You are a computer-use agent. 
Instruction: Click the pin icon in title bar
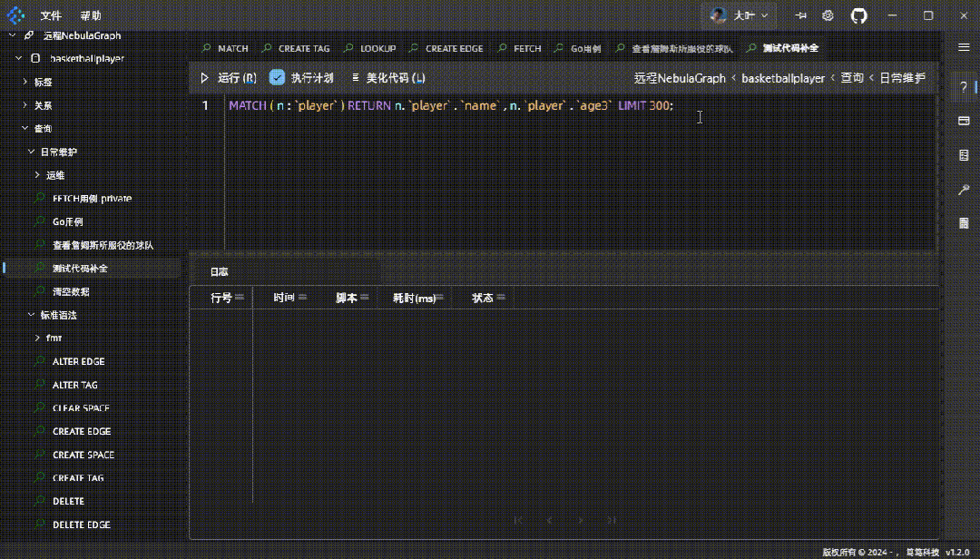(800, 15)
